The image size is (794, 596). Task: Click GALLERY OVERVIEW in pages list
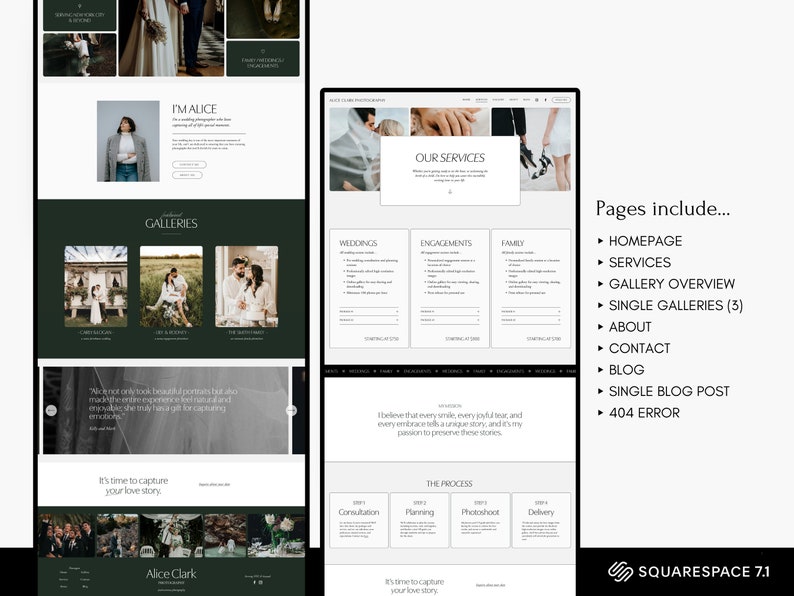[672, 284]
